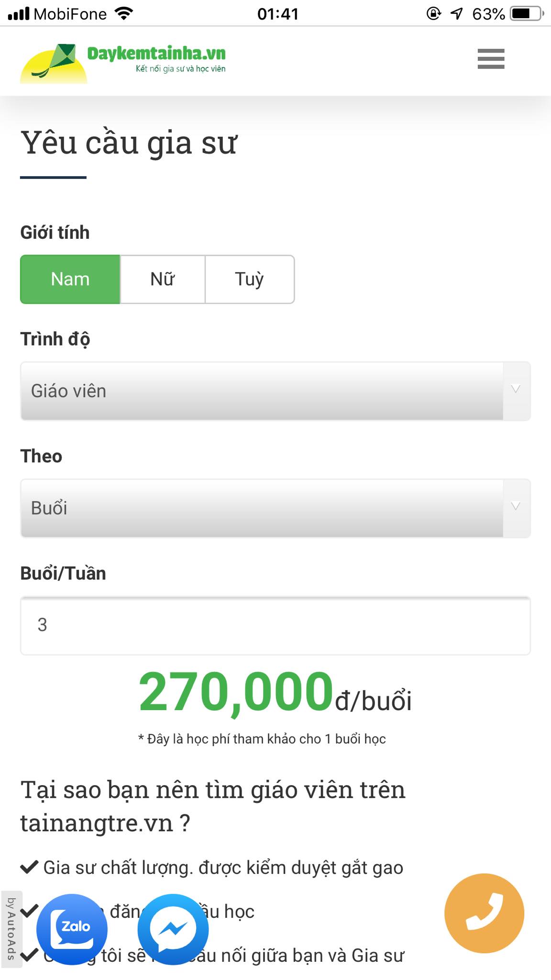Tap the WiFi signal icon
This screenshot has height=980, width=551.
click(x=124, y=13)
